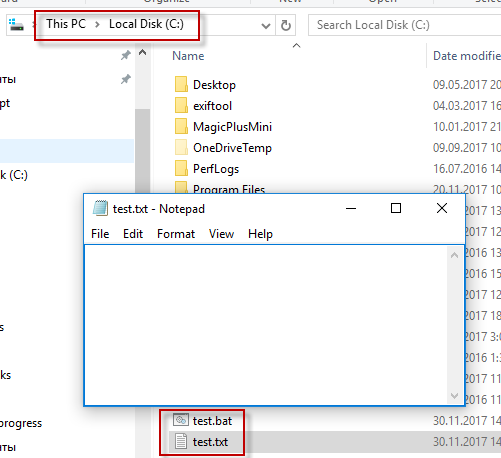Click the chevron between This PC and Local Disk

pyautogui.click(x=97, y=24)
